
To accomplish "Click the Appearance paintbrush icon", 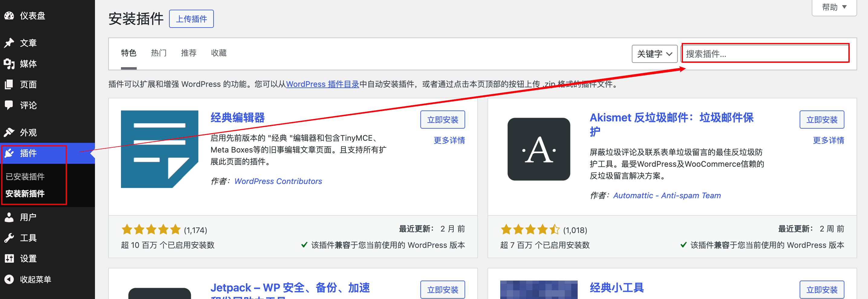I will tap(9, 132).
